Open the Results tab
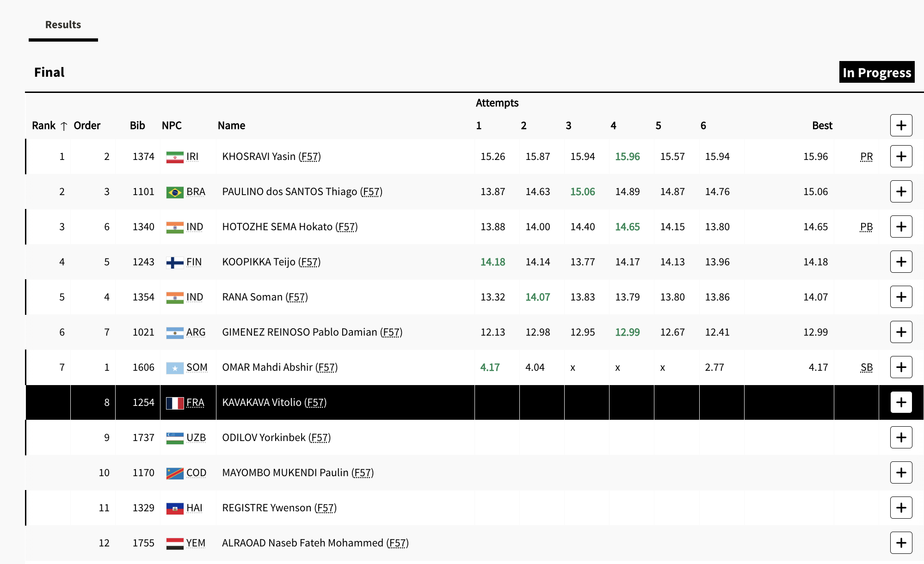Viewport: 924px width, 564px height. coord(63,25)
